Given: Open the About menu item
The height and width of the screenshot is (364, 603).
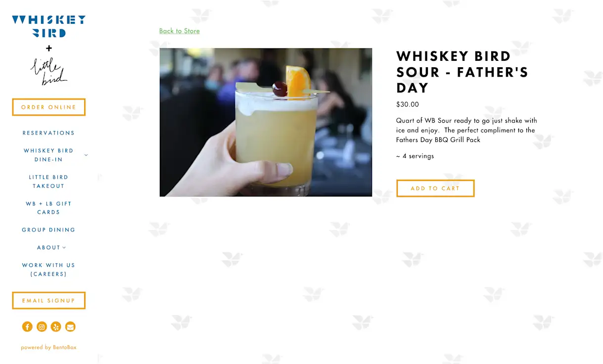Looking at the screenshot, I should pyautogui.click(x=48, y=248).
